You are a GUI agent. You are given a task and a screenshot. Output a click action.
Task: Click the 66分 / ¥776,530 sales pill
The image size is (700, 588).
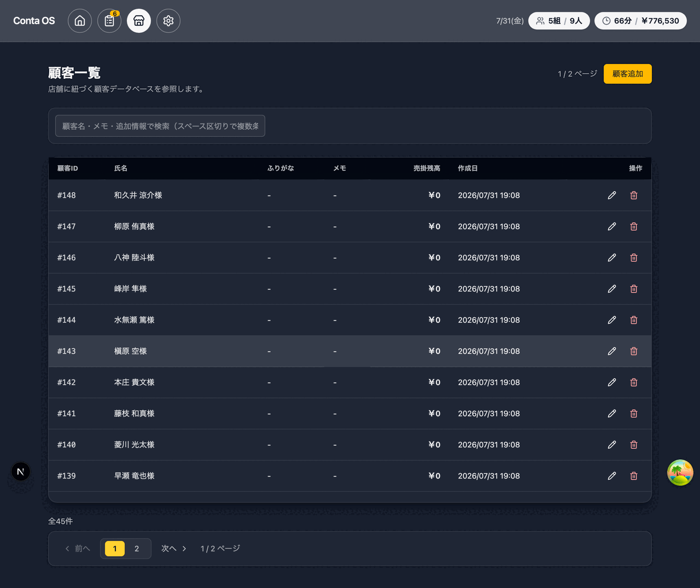tap(640, 21)
